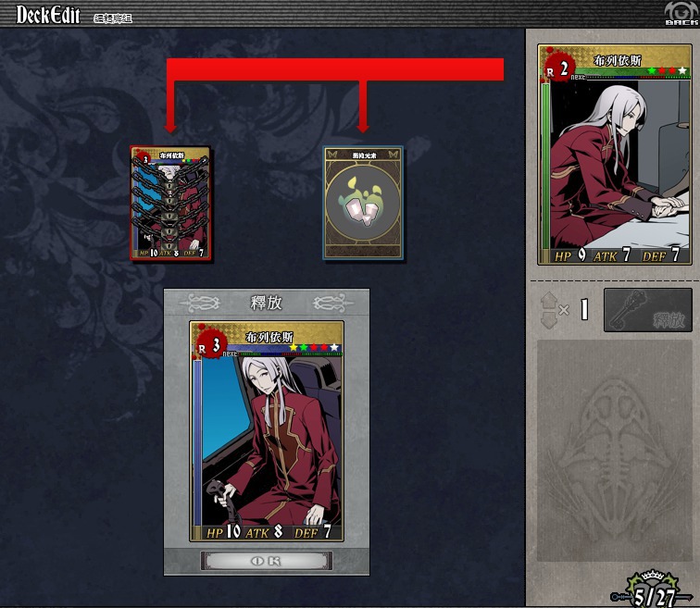Select the chained 布列依斯 card
Image resolution: width=700 pixels, height=608 pixels.
coord(170,203)
